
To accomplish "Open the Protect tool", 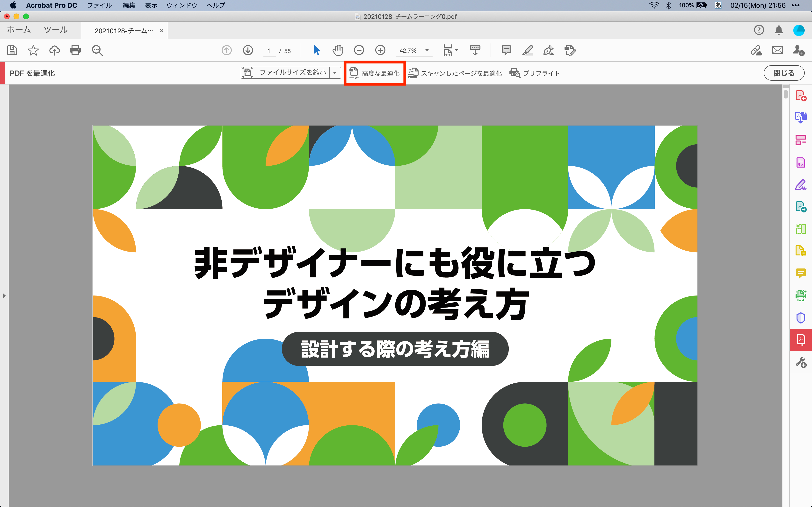I will (x=801, y=317).
